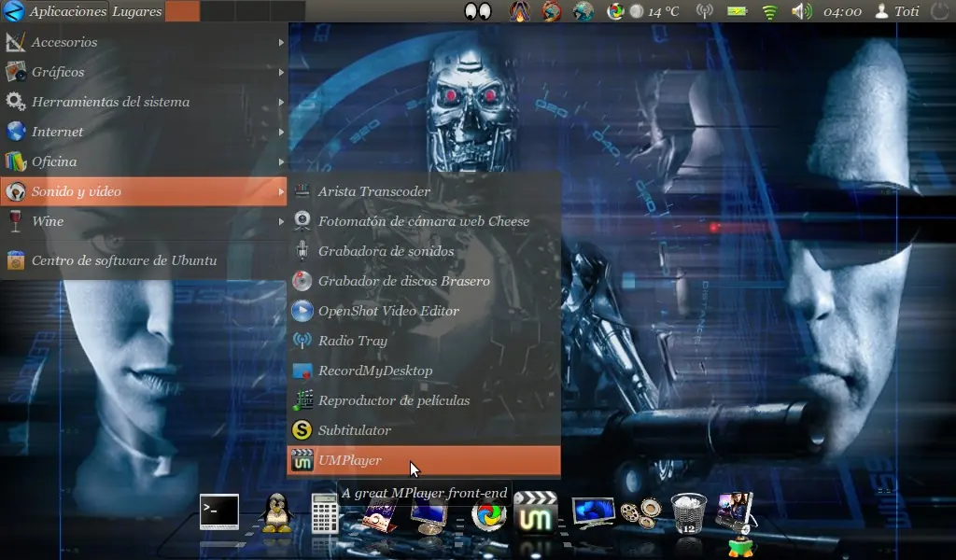Open the green Wi-Fi network indicator

point(770,11)
